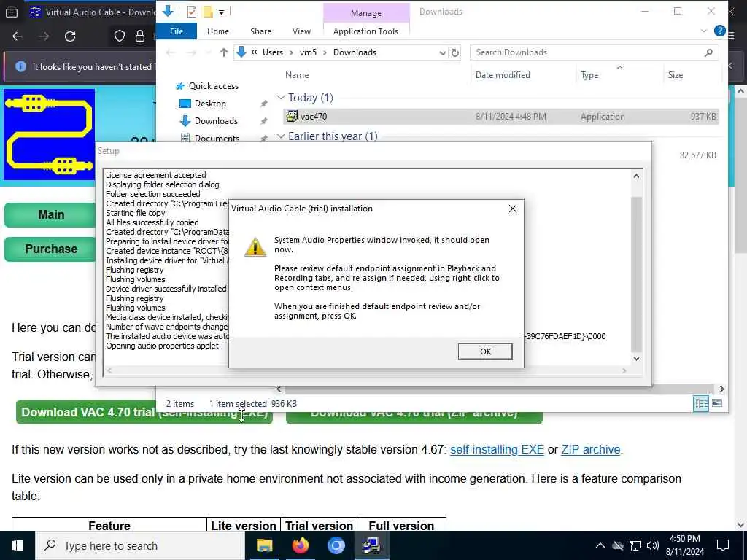Image resolution: width=747 pixels, height=560 pixels.
Task: Click OK in the VAC installation dialog
Action: tap(485, 351)
